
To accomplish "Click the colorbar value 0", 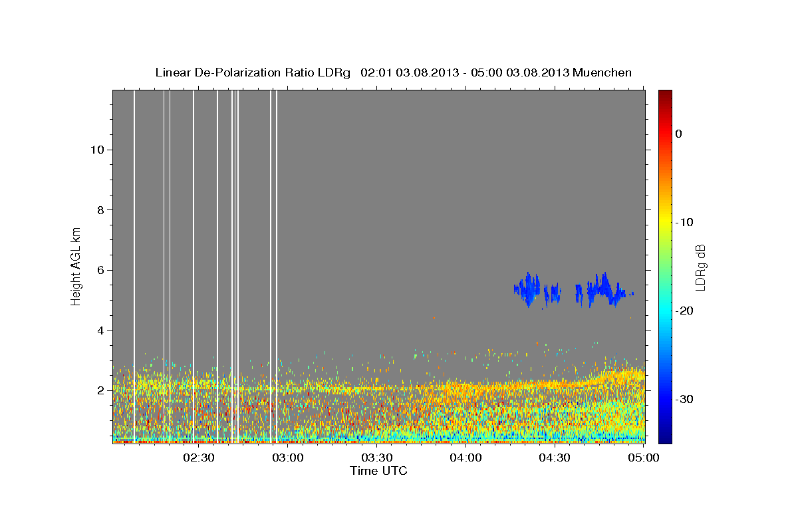I will [678, 134].
